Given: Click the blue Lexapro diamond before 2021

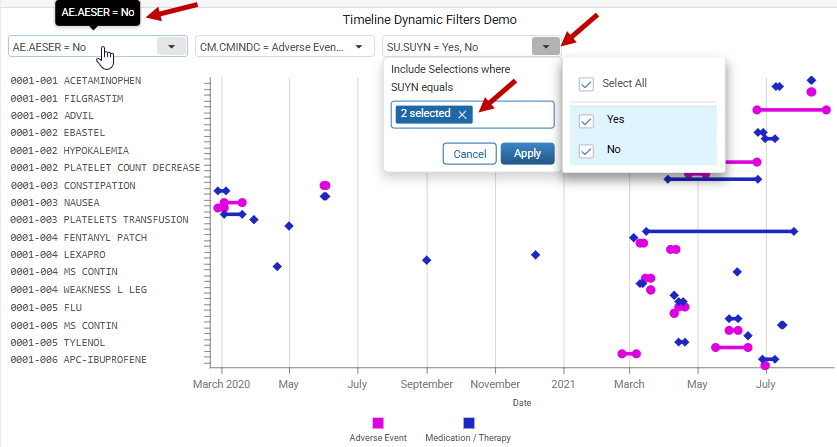Looking at the screenshot, I should pos(535,255).
